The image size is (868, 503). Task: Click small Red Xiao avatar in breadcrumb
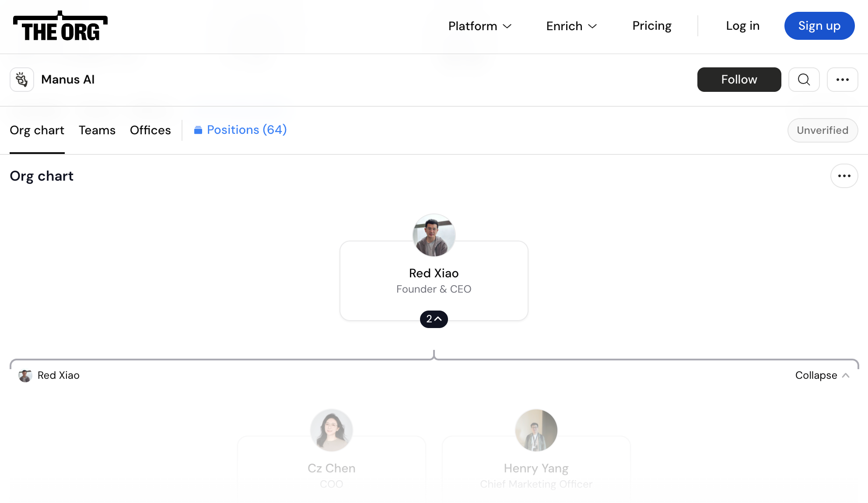[25, 375]
